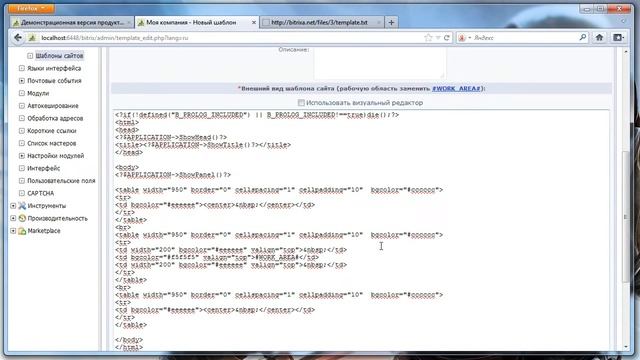Image resolution: width=640 pixels, height=360 pixels.
Task: Open "Языки интерфейса" in the sidebar
Action: point(54,68)
